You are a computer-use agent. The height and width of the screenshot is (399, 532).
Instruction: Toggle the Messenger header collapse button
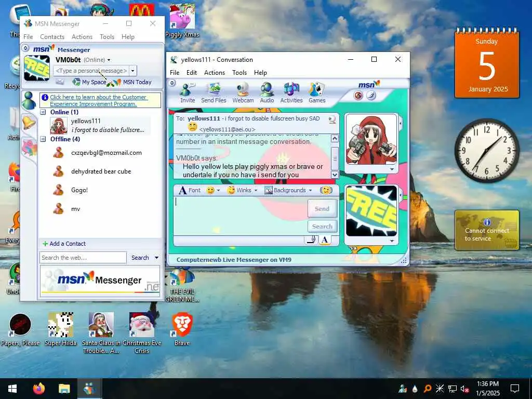(x=25, y=48)
